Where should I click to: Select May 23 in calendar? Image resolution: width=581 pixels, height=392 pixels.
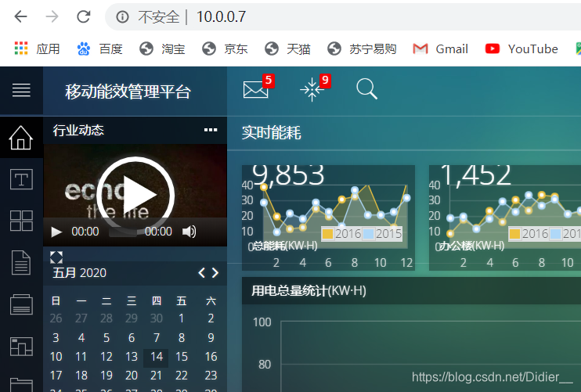211,376
